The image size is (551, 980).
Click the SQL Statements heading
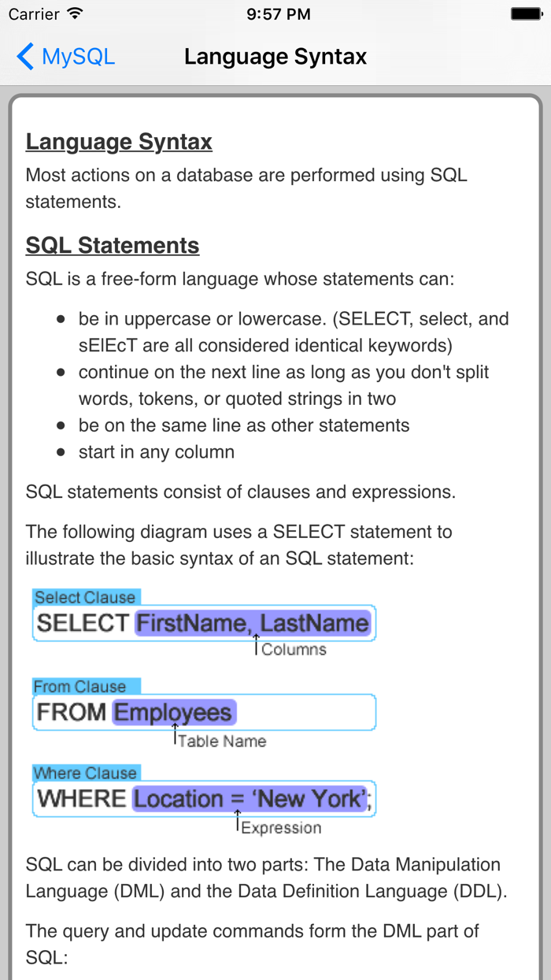(x=112, y=245)
